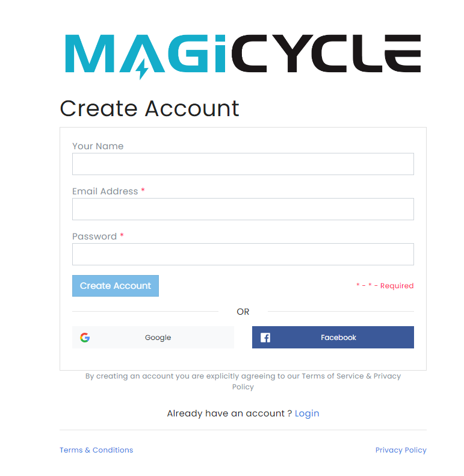
Task: Click the Email Address field label
Action: 105,191
